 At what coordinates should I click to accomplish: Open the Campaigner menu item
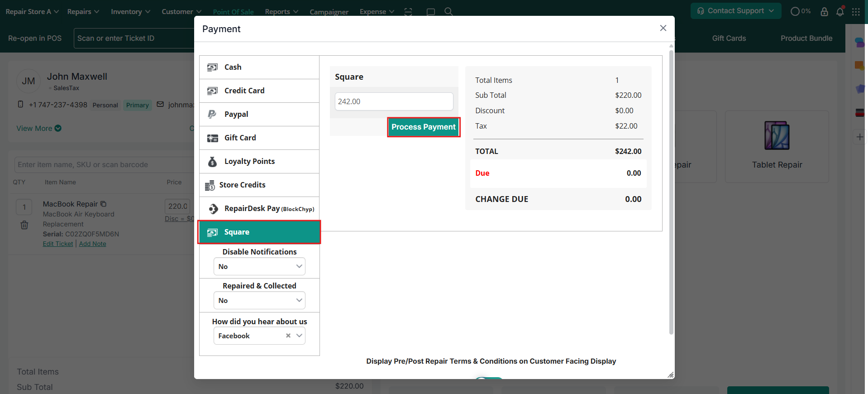[x=329, y=12]
